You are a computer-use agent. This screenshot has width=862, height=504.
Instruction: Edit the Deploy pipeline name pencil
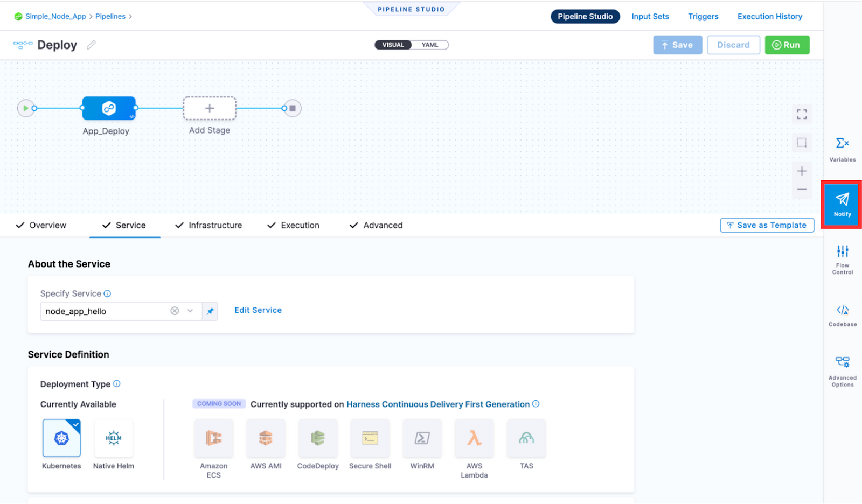click(x=91, y=45)
